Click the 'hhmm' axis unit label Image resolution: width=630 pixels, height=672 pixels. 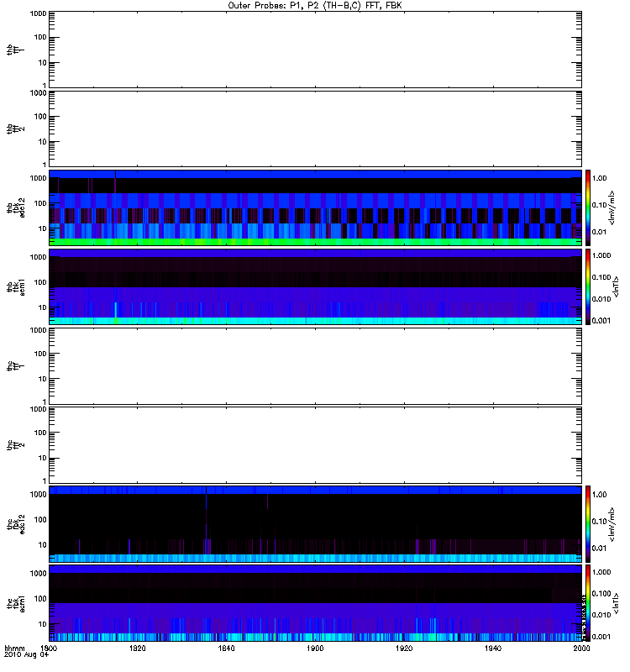[x=14, y=648]
